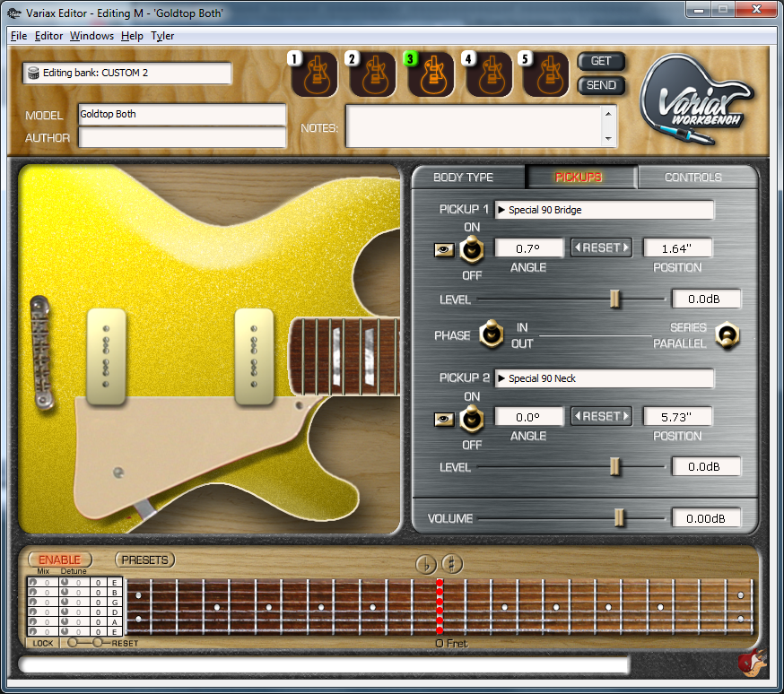Open the Pickup 2 model dropdown
Screen dimensions: 784x694
point(604,378)
